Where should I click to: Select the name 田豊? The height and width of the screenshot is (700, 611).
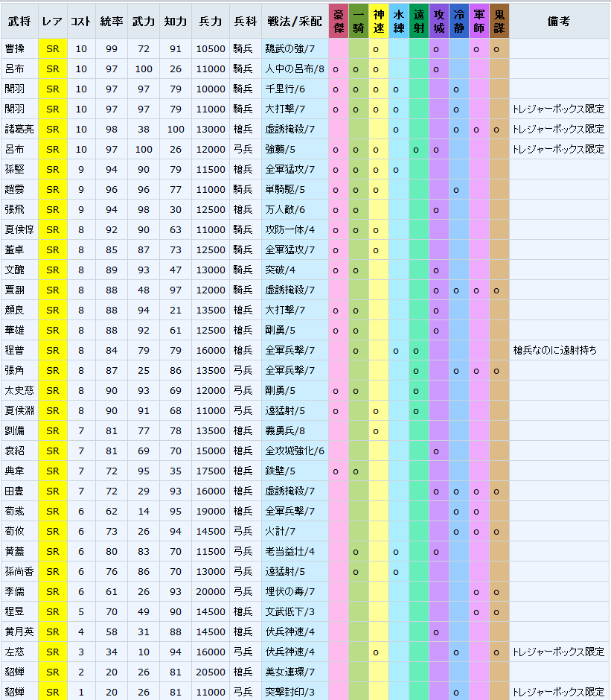[15, 491]
